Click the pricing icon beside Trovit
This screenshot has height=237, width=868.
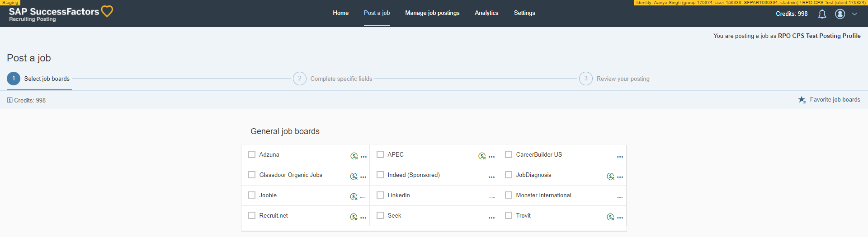tap(610, 217)
